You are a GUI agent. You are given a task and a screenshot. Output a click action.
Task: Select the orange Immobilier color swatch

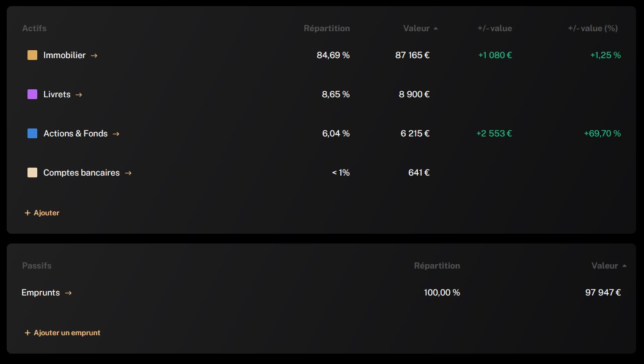point(32,55)
